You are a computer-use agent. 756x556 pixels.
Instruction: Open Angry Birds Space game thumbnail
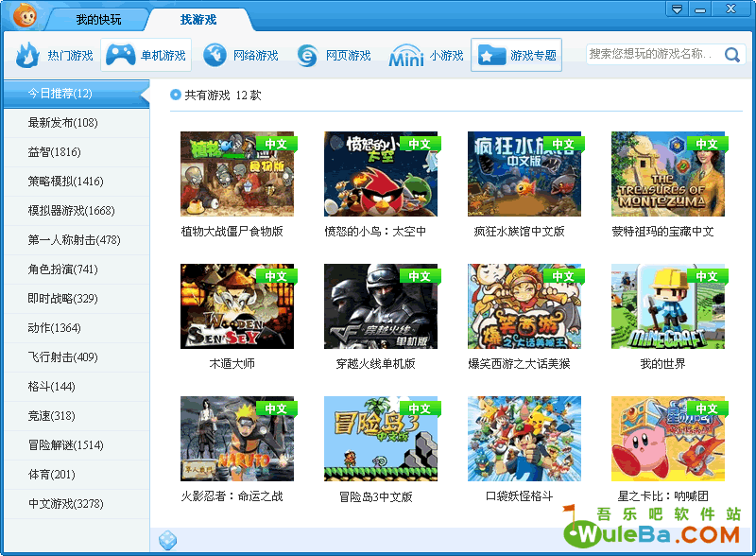point(381,174)
